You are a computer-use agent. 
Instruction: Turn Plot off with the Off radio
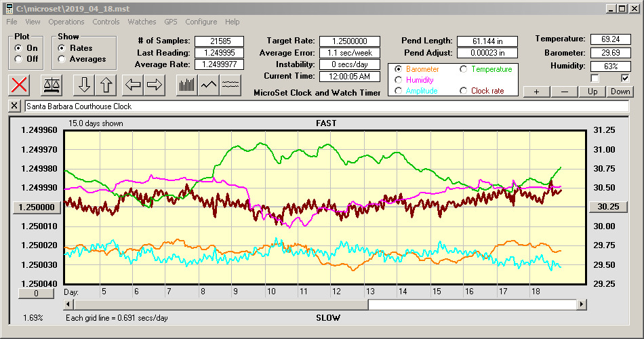point(18,59)
